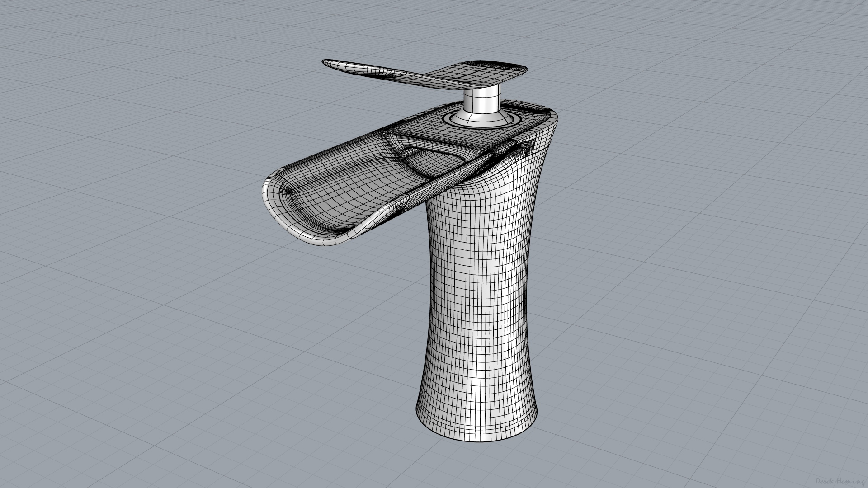Image resolution: width=868 pixels, height=488 pixels.
Task: Click the Derek Heming watermark signature
Action: coord(841,481)
